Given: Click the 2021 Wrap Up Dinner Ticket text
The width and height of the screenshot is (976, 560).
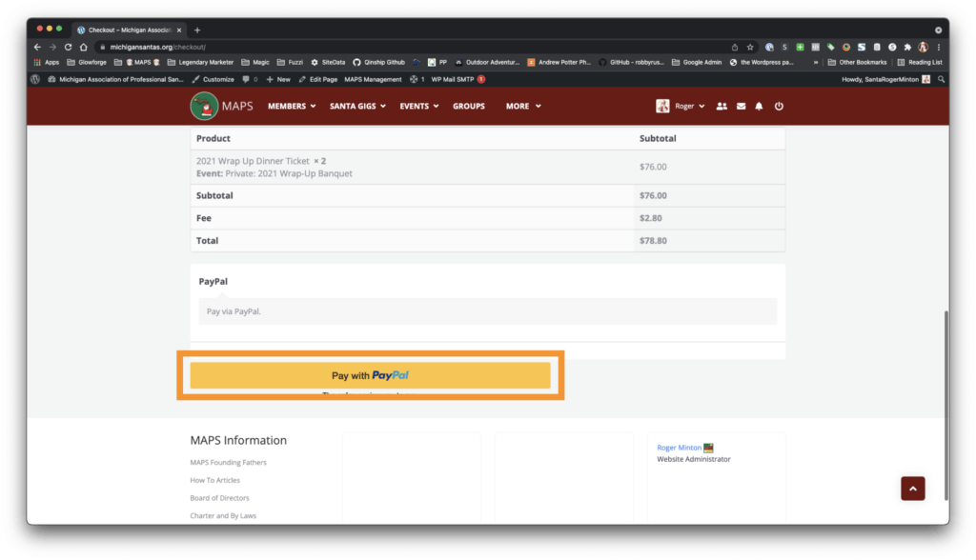Looking at the screenshot, I should tap(253, 161).
